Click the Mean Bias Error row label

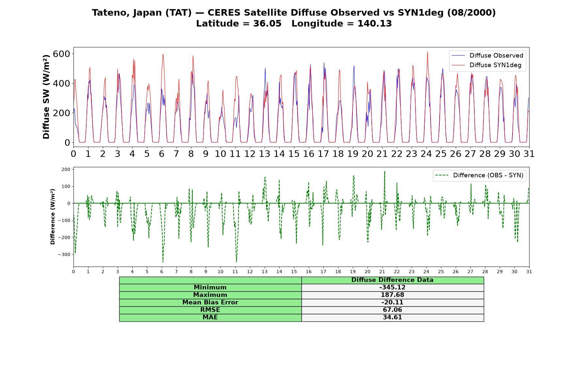(210, 302)
